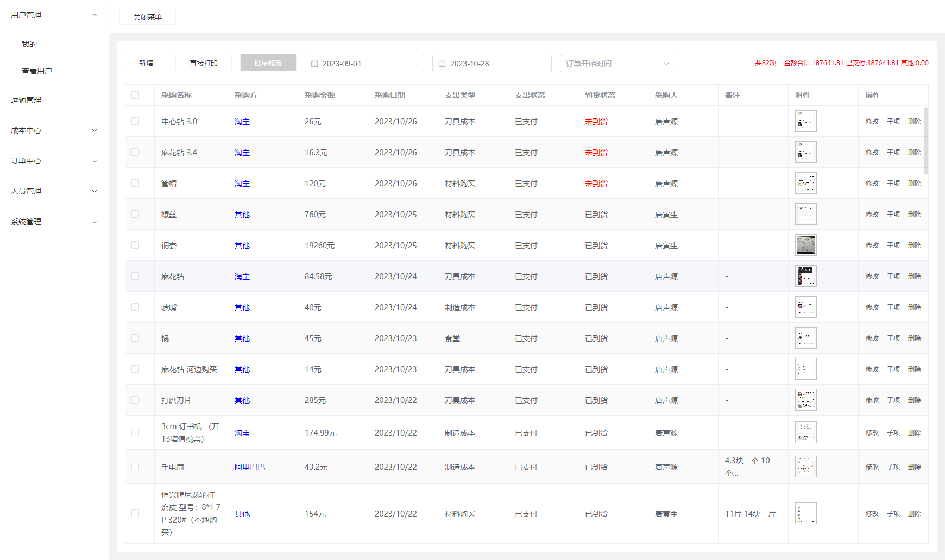
Task: Click the start date input 2023-09-01
Action: [364, 64]
